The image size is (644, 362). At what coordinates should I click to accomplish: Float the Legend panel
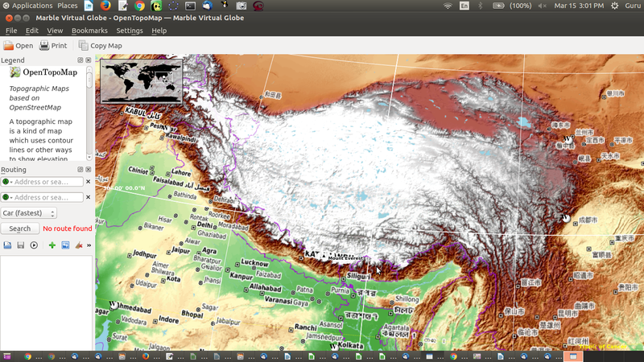(x=80, y=60)
